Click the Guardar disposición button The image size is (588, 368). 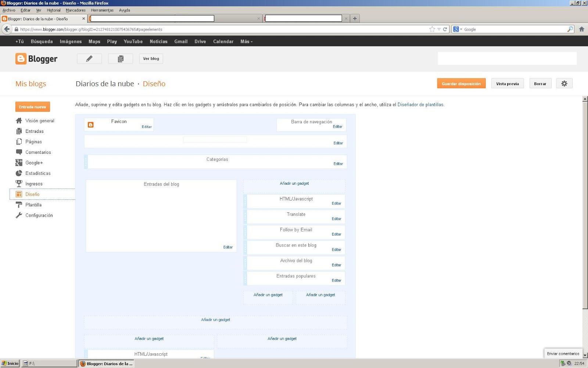461,83
